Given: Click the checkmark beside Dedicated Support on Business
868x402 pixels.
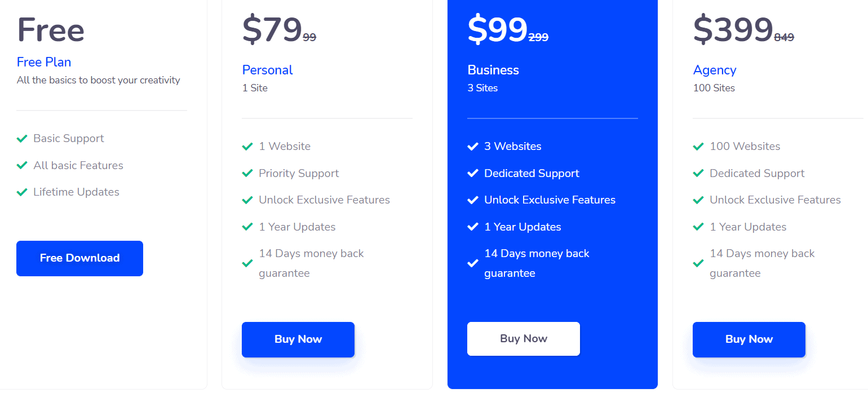Looking at the screenshot, I should pos(473,173).
